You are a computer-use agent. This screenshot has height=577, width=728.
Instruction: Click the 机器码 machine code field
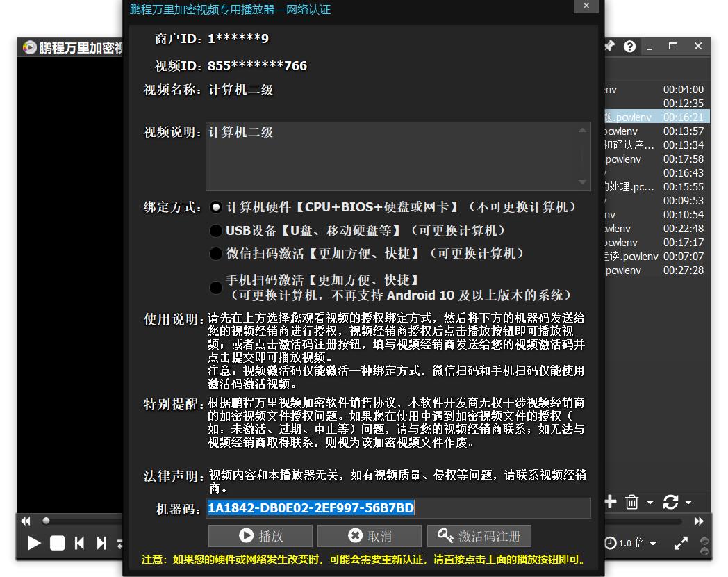pos(398,507)
